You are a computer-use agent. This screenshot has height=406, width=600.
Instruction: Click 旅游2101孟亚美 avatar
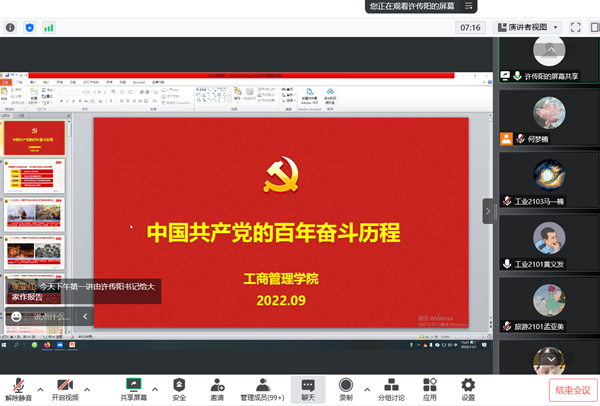[x=549, y=300]
